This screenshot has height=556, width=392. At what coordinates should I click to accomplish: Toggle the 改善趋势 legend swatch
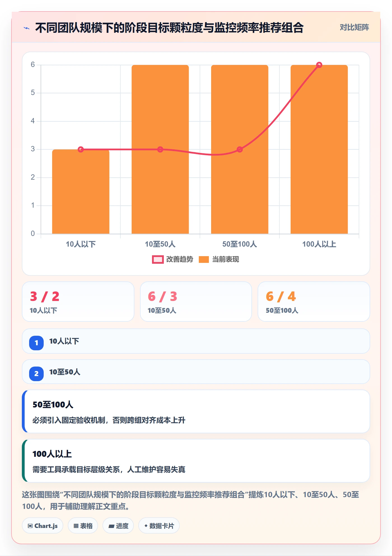pos(158,260)
